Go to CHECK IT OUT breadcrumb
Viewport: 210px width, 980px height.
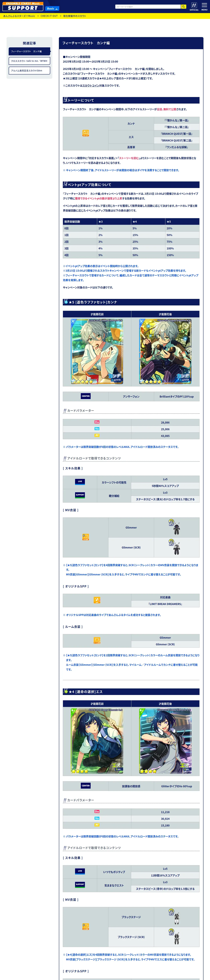(x=49, y=16)
